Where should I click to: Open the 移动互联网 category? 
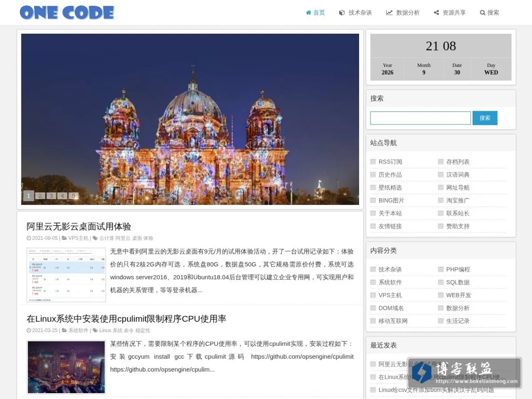click(x=393, y=321)
